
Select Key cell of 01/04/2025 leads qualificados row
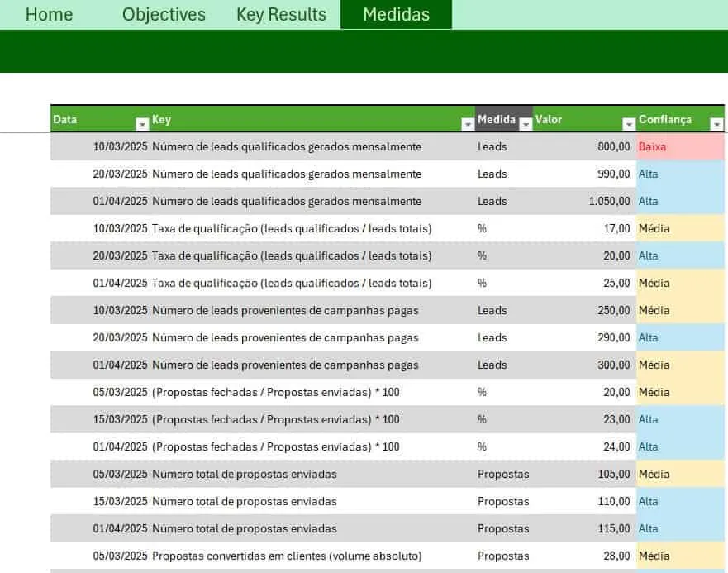click(x=312, y=201)
